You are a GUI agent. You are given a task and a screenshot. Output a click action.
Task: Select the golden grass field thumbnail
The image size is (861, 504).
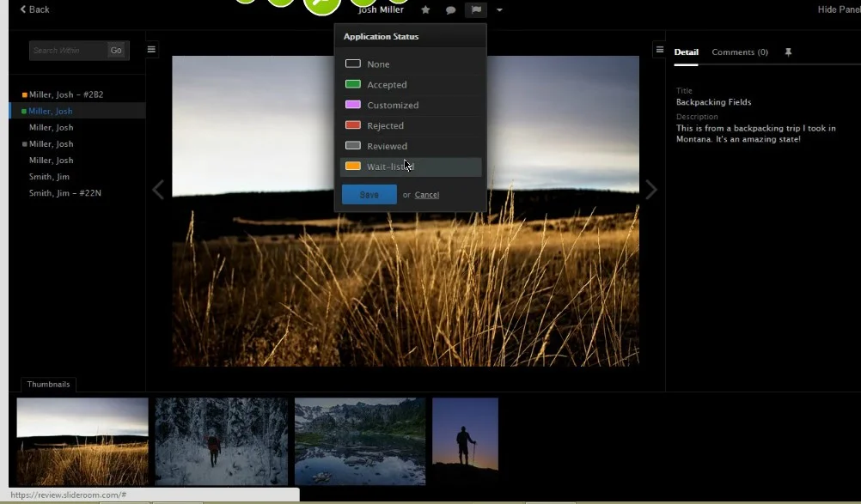click(x=82, y=441)
